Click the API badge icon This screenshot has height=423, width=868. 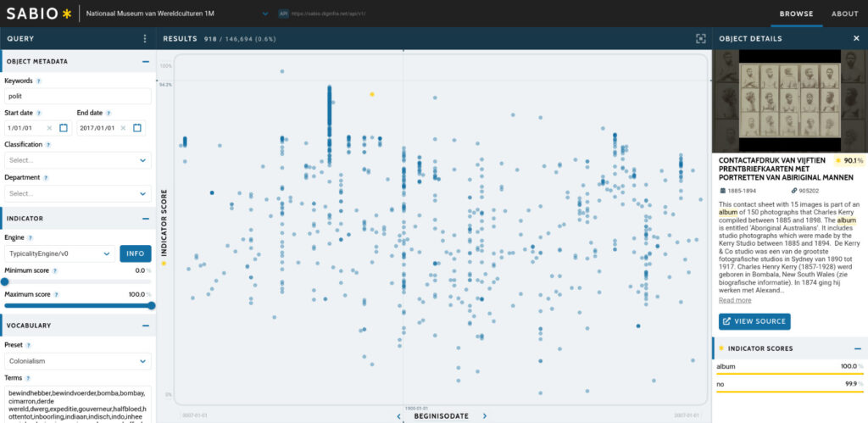click(283, 14)
